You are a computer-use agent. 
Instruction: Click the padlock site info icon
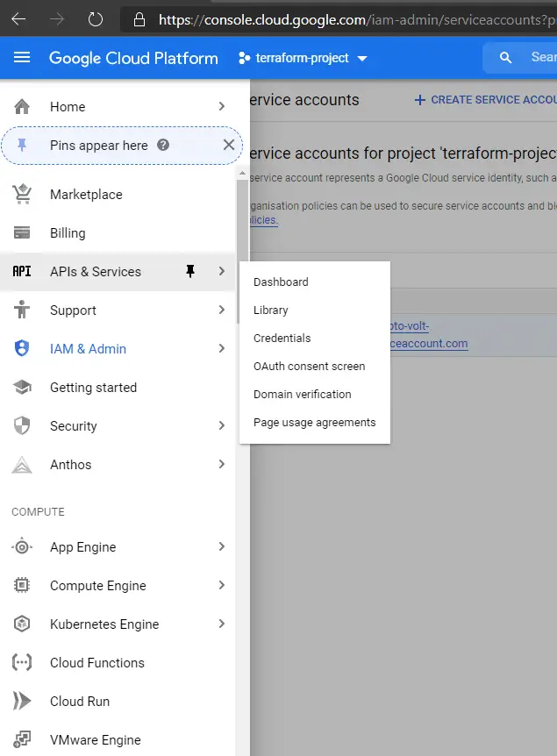[x=139, y=20]
